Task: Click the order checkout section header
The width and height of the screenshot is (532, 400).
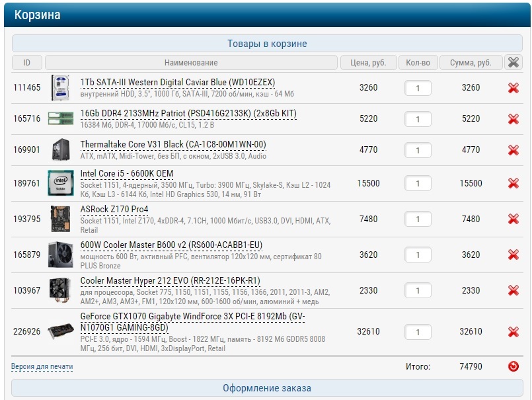Action: pyautogui.click(x=267, y=388)
